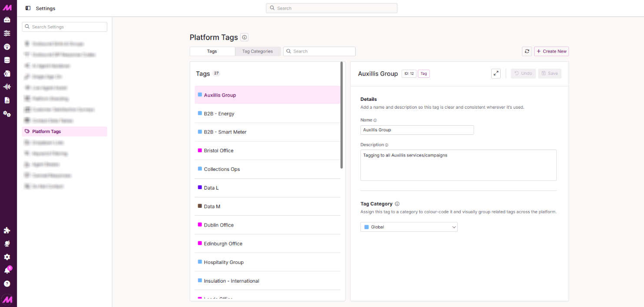Open the database stack icon in left rail
The height and width of the screenshot is (307, 644).
(x=7, y=60)
